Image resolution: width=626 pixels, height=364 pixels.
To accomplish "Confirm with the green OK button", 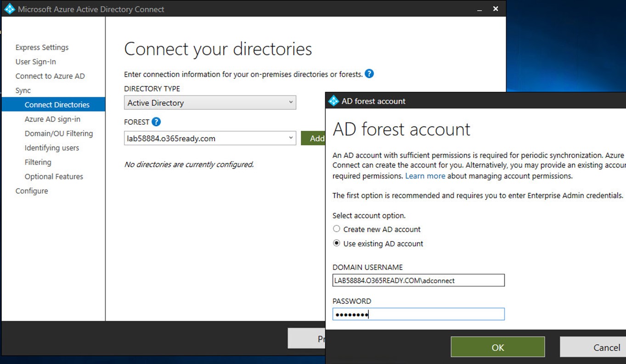I will tap(498, 347).
